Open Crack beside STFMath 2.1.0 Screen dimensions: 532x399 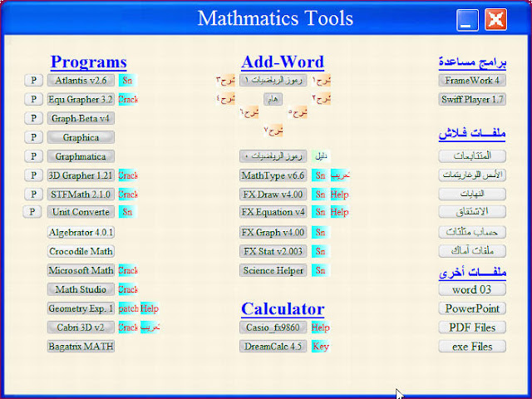click(128, 195)
